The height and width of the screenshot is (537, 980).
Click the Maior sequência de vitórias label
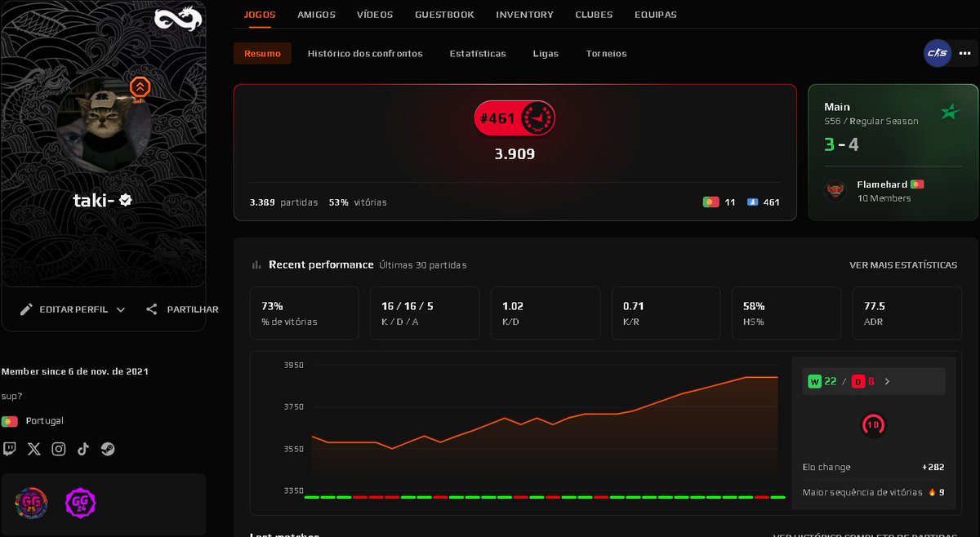(862, 492)
